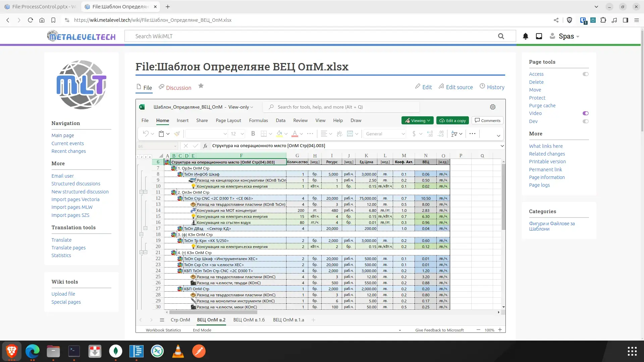
Task: Enable the Dev toggle switch
Action: pos(585,121)
